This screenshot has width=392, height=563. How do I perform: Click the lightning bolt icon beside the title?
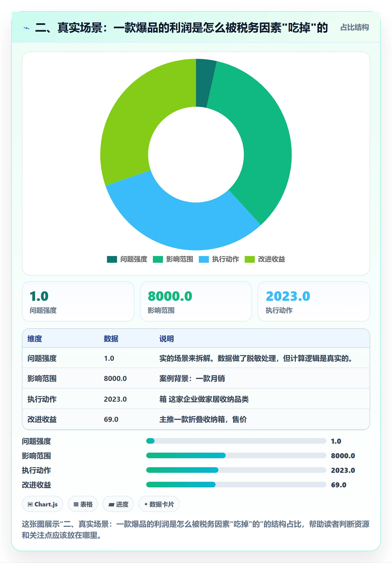[x=27, y=28]
